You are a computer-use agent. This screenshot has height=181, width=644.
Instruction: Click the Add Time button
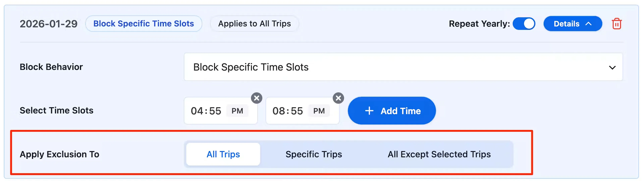(x=392, y=111)
